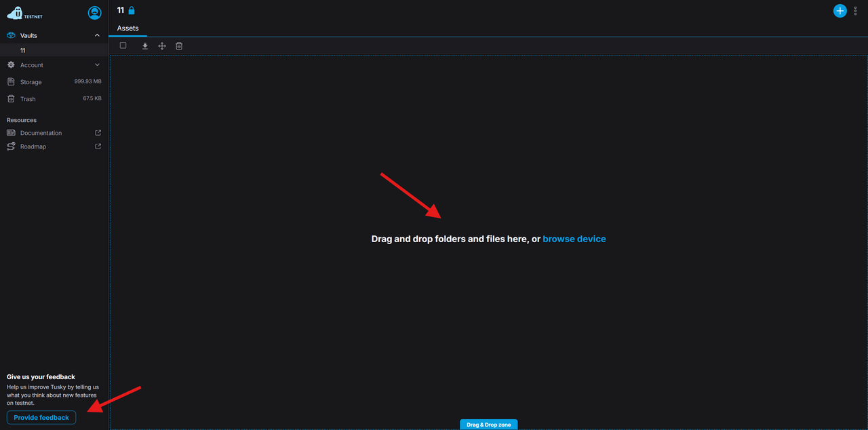Click the 999.93 MB storage value

(x=88, y=81)
